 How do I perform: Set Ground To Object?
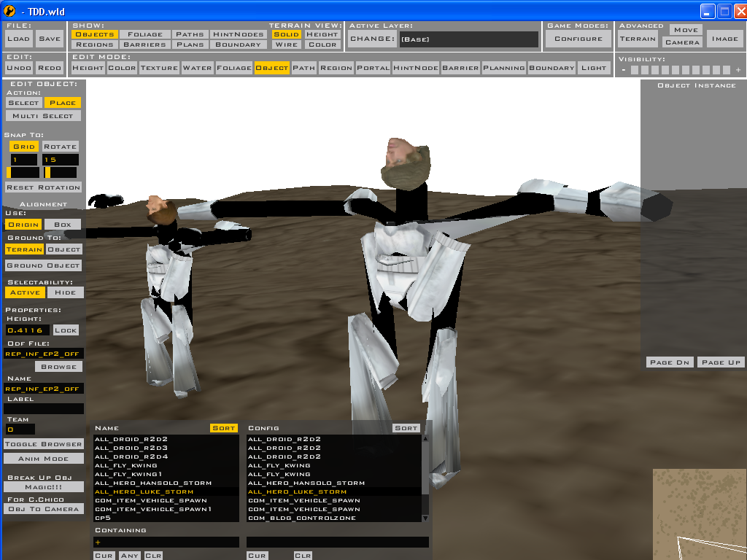64,249
